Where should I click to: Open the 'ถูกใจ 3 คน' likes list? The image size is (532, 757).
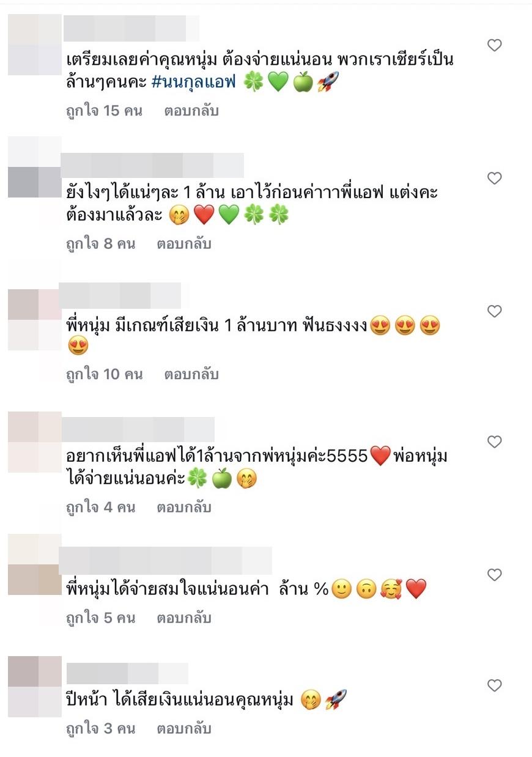(100, 729)
